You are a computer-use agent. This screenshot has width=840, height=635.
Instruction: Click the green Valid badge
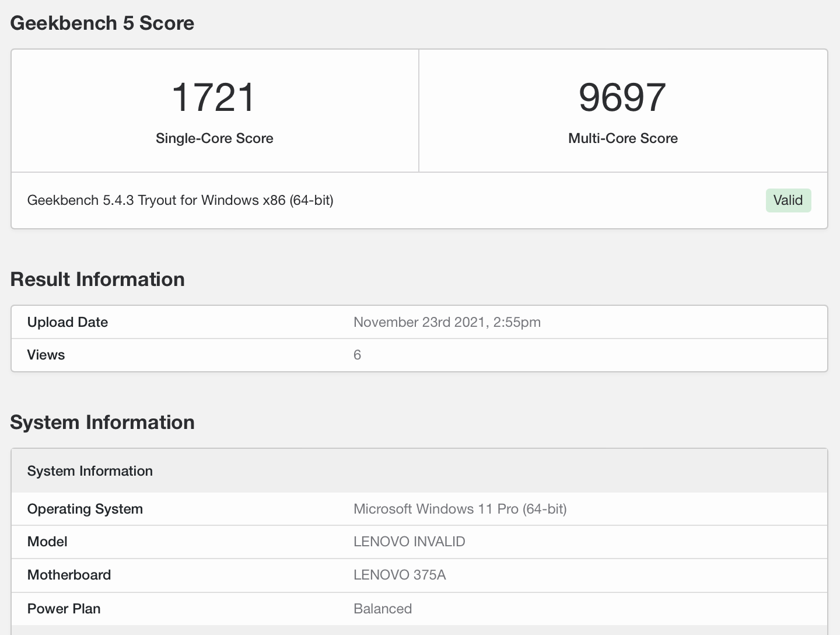coord(788,200)
